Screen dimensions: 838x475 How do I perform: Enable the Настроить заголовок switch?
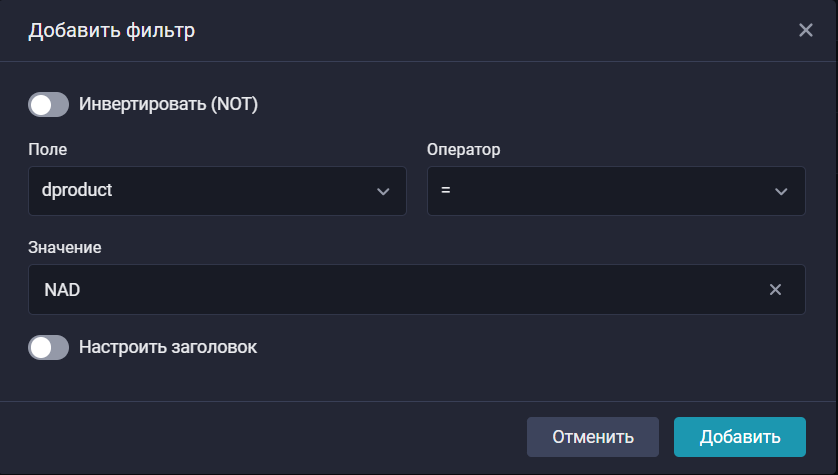pos(48,347)
